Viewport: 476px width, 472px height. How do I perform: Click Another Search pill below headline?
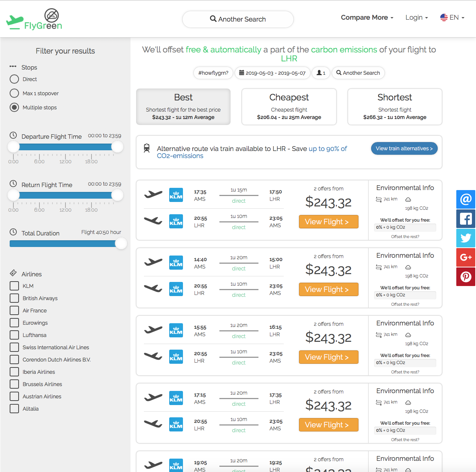pos(358,73)
